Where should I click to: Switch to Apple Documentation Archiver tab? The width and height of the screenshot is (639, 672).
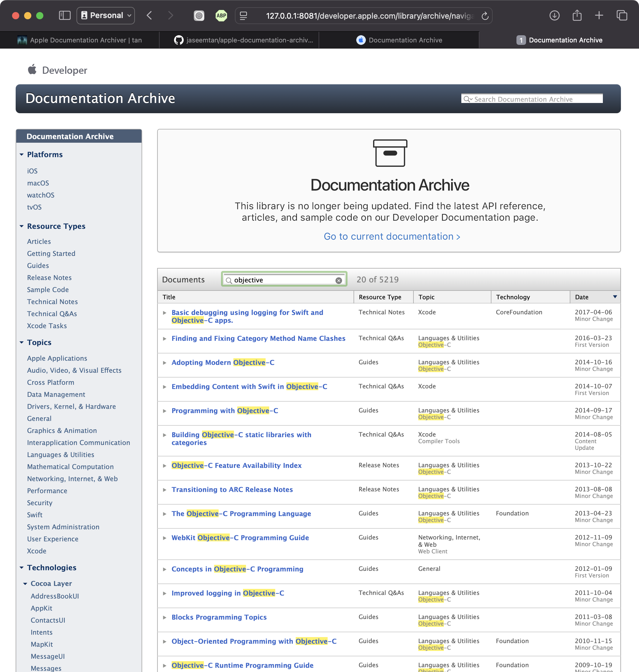point(80,40)
